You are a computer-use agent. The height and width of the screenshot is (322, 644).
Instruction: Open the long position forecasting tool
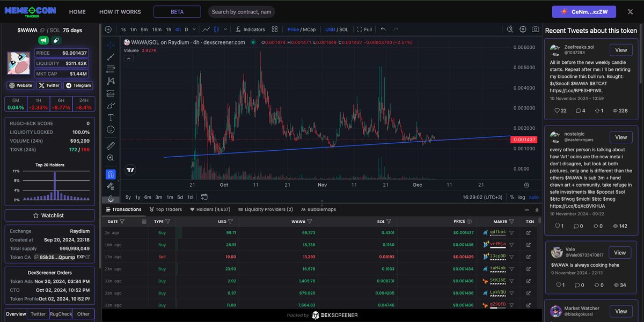point(111,93)
